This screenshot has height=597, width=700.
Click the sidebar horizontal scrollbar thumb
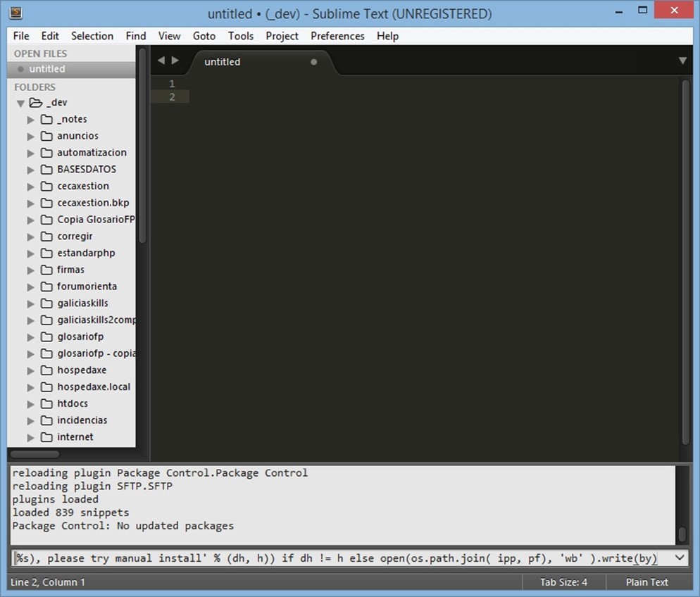[x=35, y=455]
